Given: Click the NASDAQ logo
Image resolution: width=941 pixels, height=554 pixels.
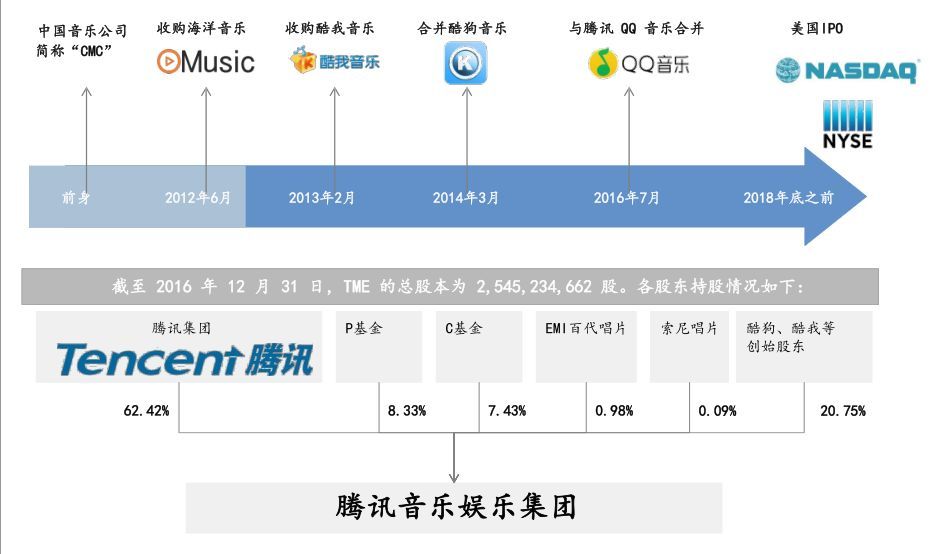Looking at the screenshot, I should [847, 70].
